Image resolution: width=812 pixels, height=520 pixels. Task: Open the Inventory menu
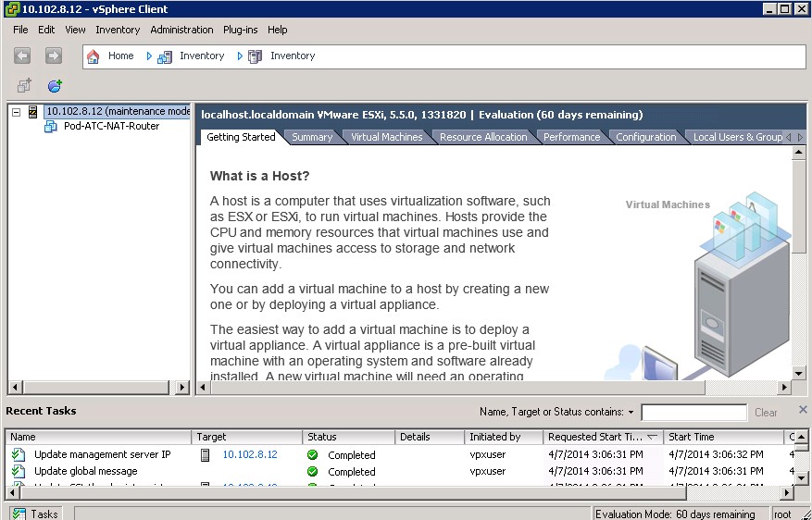(118, 30)
